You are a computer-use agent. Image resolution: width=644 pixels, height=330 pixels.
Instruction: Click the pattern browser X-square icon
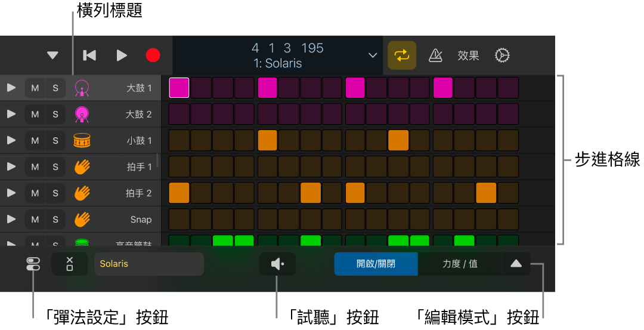pos(69,264)
